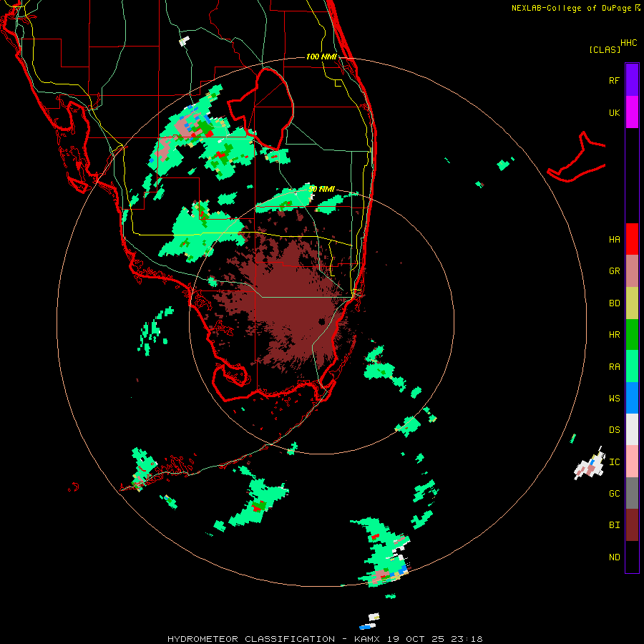The width and height of the screenshot is (644, 644).
Task: Select the IC light pink legend swatch
Action: [632, 462]
